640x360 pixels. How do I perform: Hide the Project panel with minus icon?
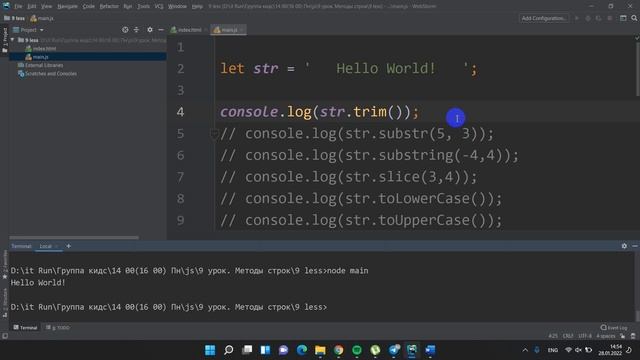click(161, 30)
